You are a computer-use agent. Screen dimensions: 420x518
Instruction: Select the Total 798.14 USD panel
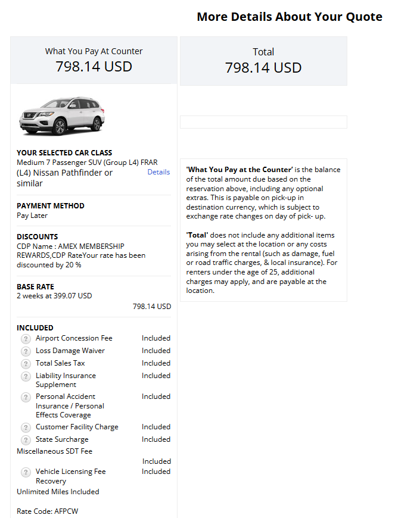point(263,61)
